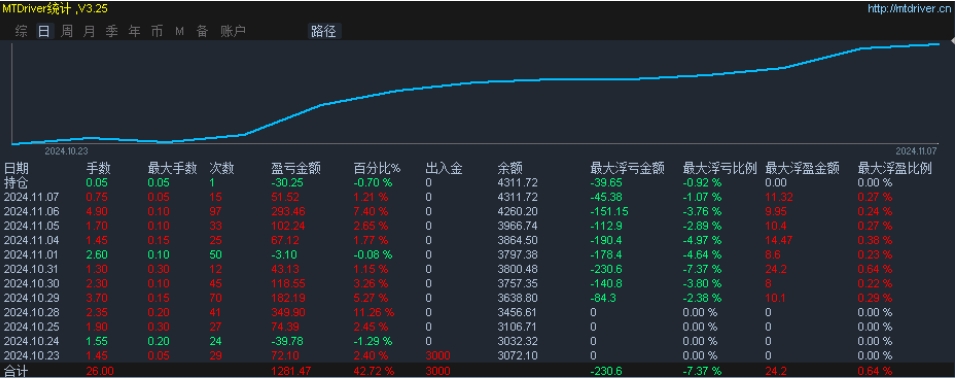Open the 月 monthly statistics tab

pos(90,32)
